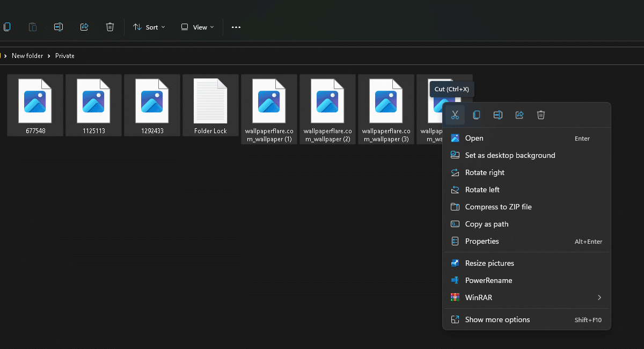Click the Share icon in context menu

(519, 115)
